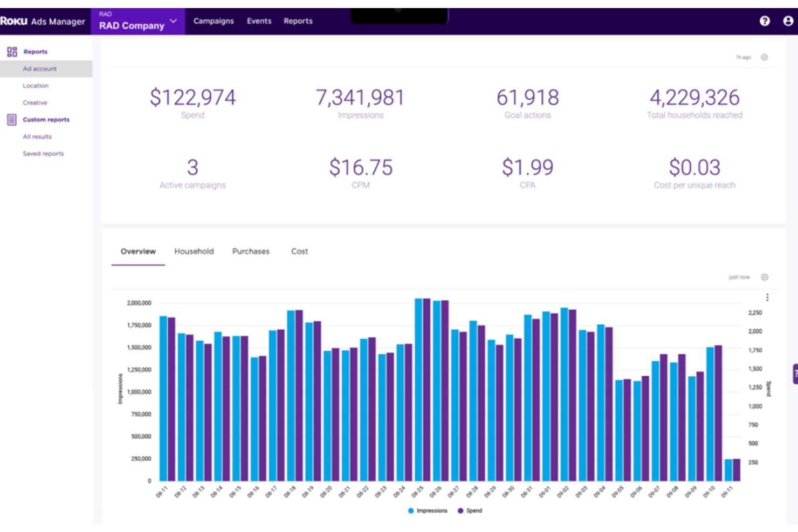Switch to the Household tab
The height and width of the screenshot is (532, 798).
[194, 251]
